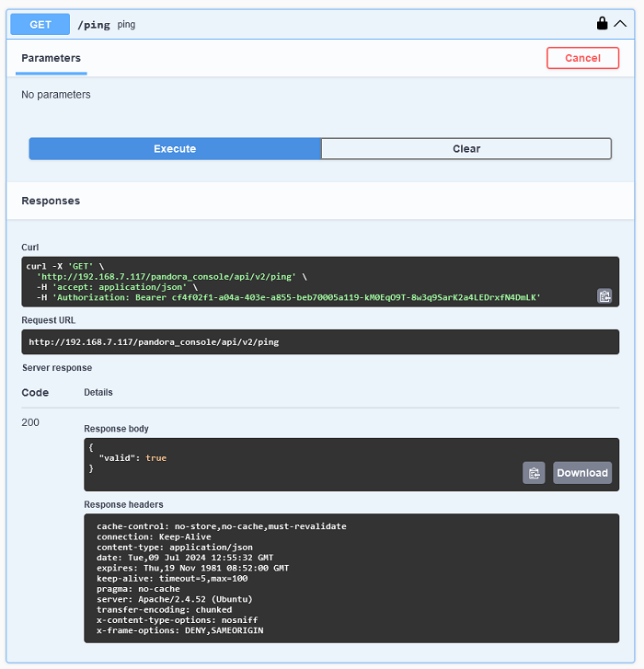The width and height of the screenshot is (644, 669).
Task: Click the Execute button
Action: [175, 148]
